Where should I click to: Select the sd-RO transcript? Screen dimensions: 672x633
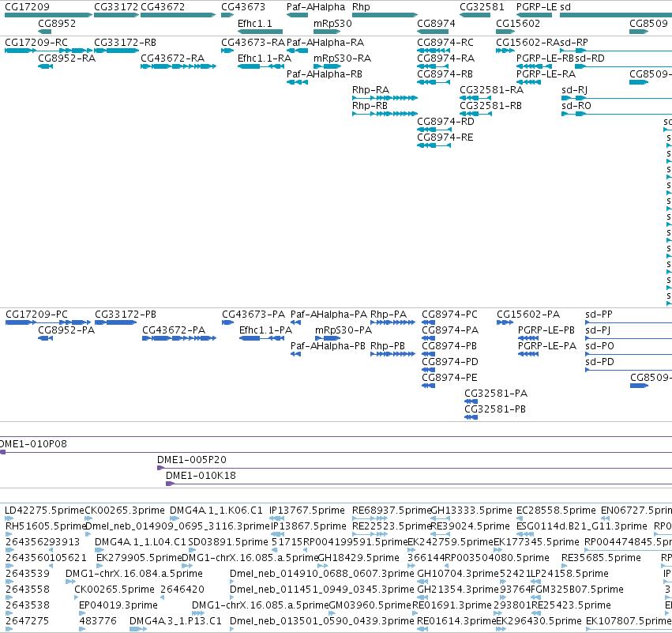click(617, 114)
